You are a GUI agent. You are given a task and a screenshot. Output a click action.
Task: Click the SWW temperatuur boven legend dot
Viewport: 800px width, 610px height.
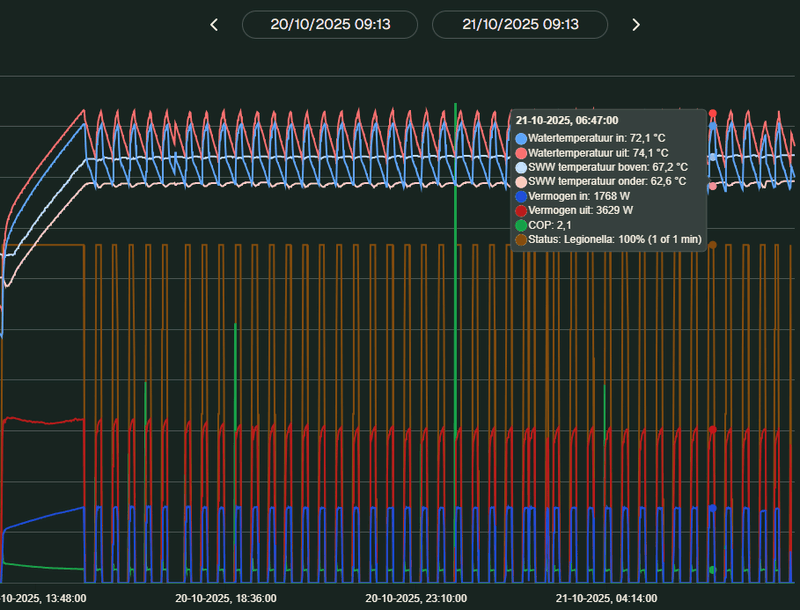click(521, 167)
